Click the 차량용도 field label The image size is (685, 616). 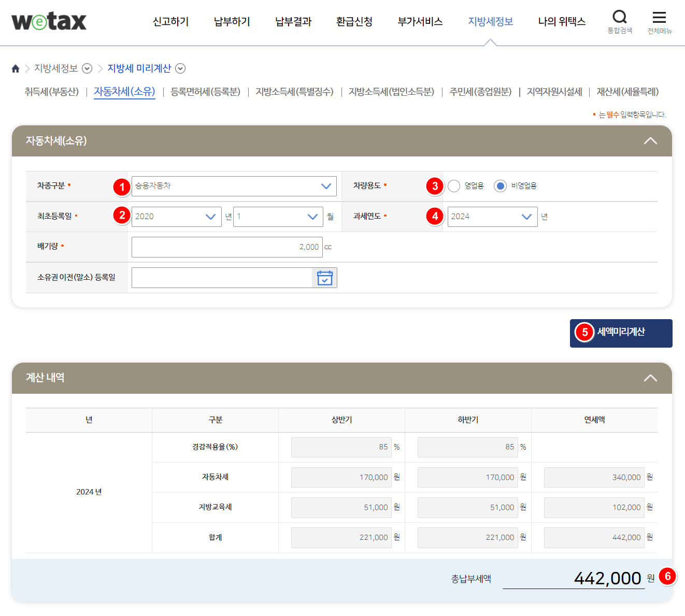click(367, 185)
